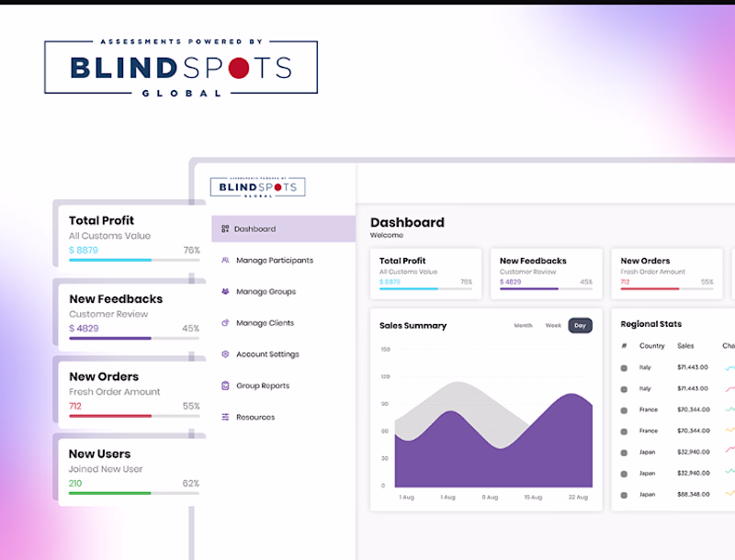Click the New Feedbacks purple bar in floating card
735x560 pixels.
(x=110, y=338)
